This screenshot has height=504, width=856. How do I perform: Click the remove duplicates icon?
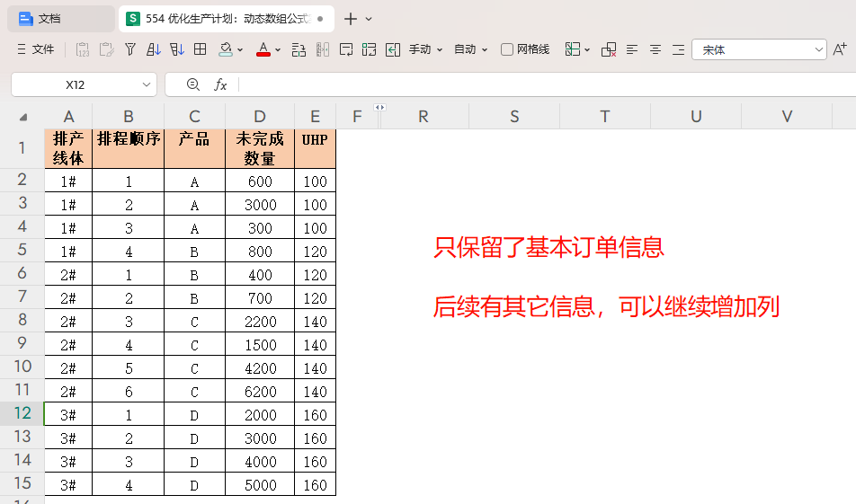point(609,49)
